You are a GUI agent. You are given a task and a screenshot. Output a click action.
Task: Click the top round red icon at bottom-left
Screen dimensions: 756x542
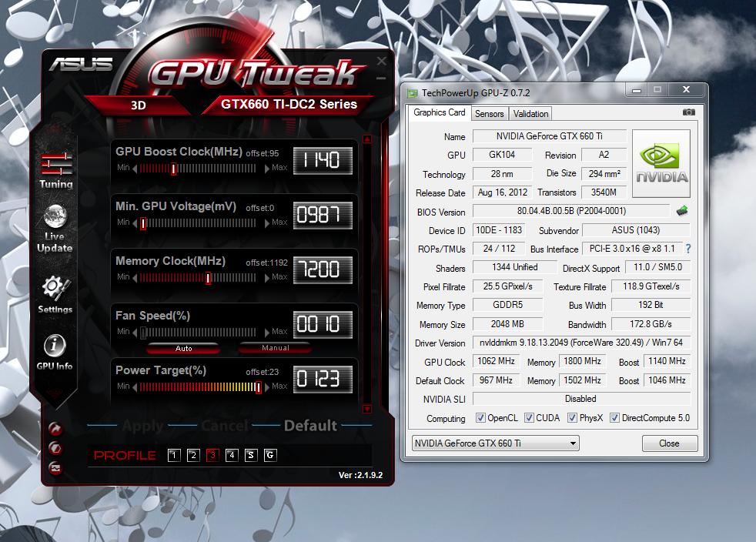point(55,428)
